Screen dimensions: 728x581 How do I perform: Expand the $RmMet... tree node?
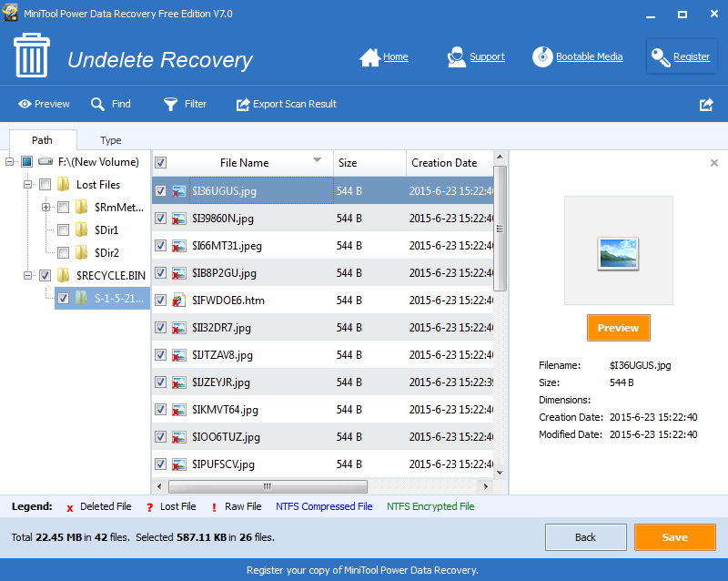click(46, 208)
